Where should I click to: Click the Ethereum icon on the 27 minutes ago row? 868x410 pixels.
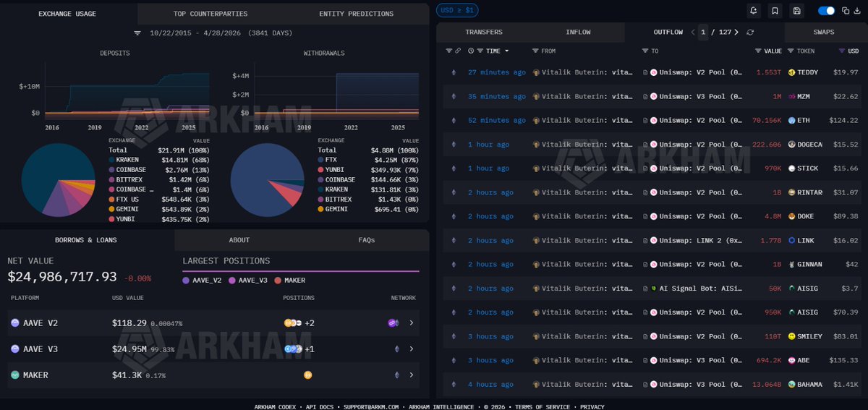454,72
